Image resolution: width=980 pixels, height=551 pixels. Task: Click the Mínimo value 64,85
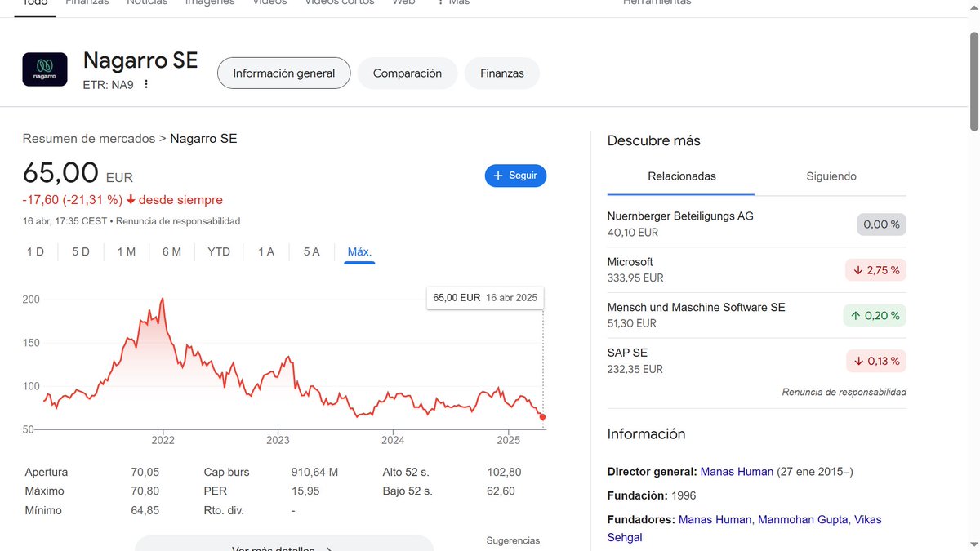[x=145, y=510]
